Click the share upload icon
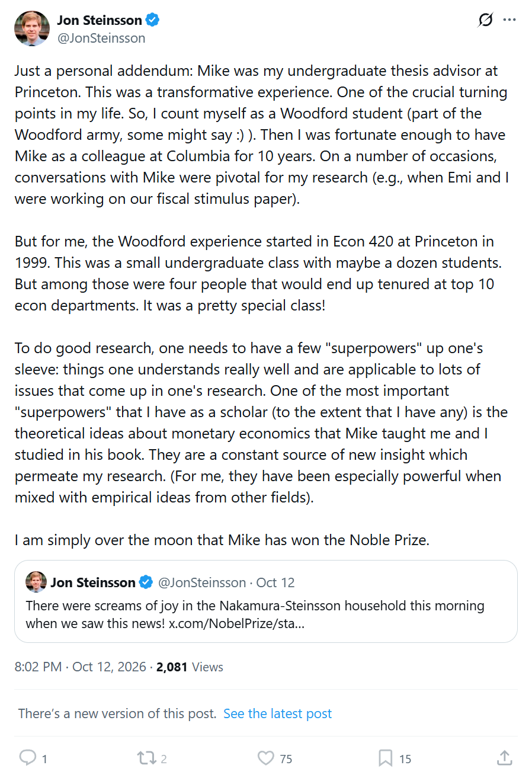This screenshot has width=532, height=778. tap(504, 757)
